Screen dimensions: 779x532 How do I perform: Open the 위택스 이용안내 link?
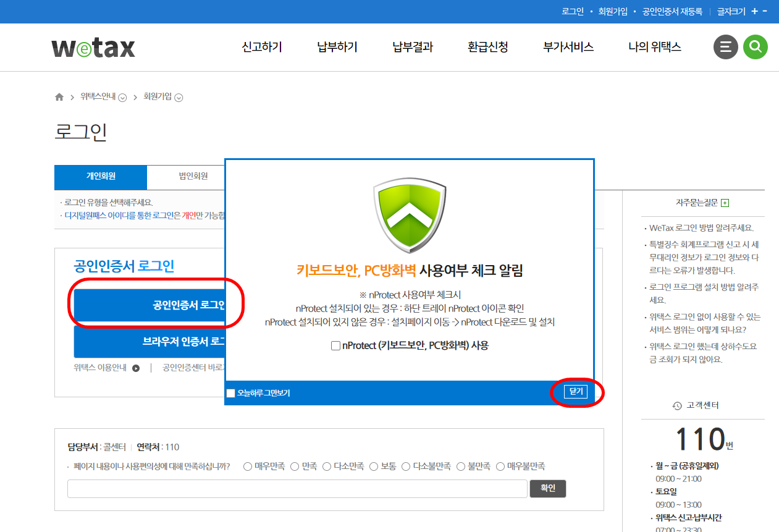[100, 368]
